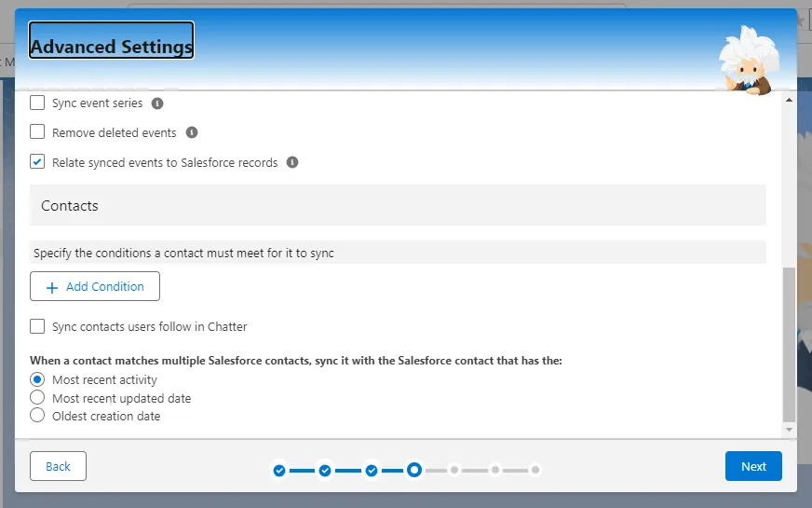Click the current fourth progress step marker
The height and width of the screenshot is (508, 812).
[414, 470]
